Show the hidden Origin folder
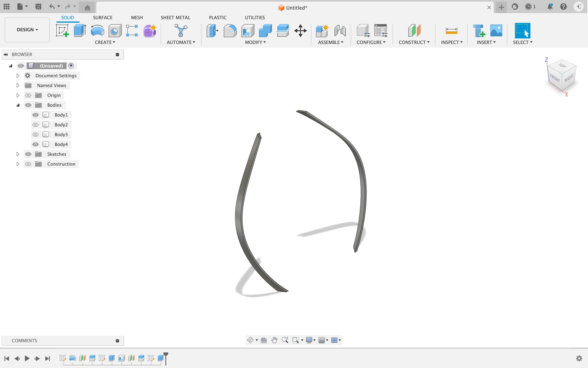 [28, 95]
